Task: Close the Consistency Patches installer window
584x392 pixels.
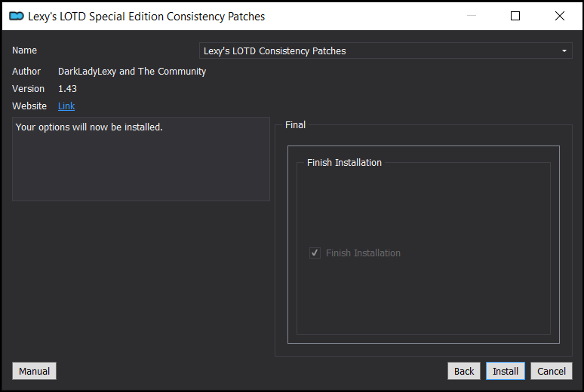Action: pos(559,16)
